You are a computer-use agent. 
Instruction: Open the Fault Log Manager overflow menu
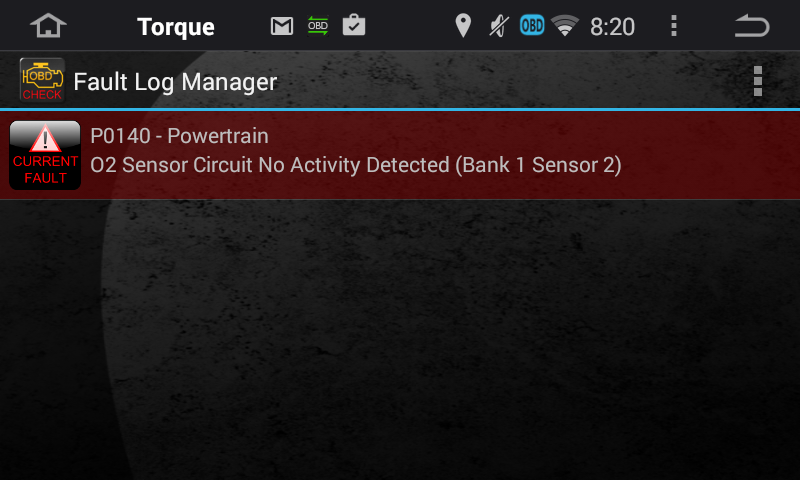[x=758, y=80]
